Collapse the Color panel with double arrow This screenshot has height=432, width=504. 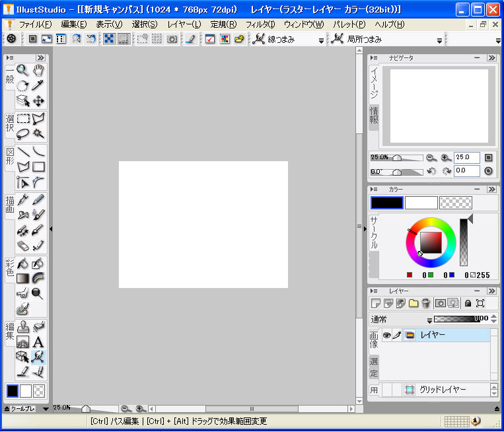tap(491, 190)
